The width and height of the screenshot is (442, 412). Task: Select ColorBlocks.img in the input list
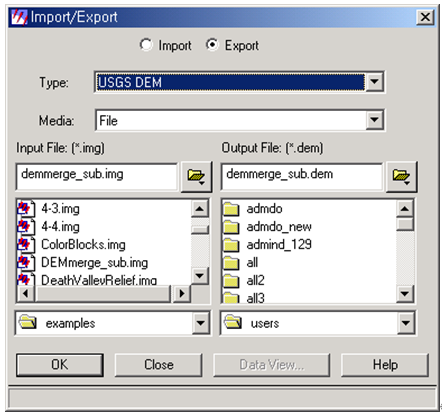(x=83, y=245)
